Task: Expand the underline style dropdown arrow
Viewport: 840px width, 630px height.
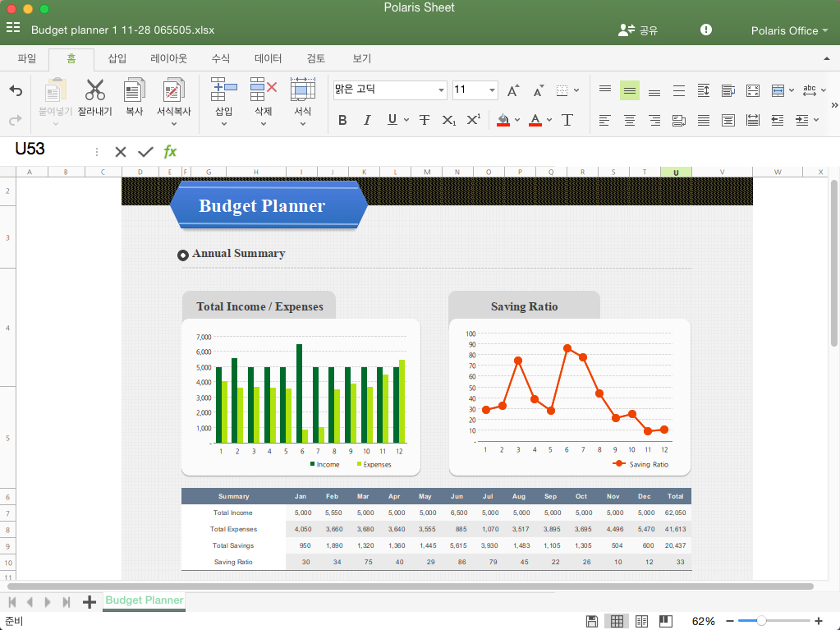Action: 406,120
